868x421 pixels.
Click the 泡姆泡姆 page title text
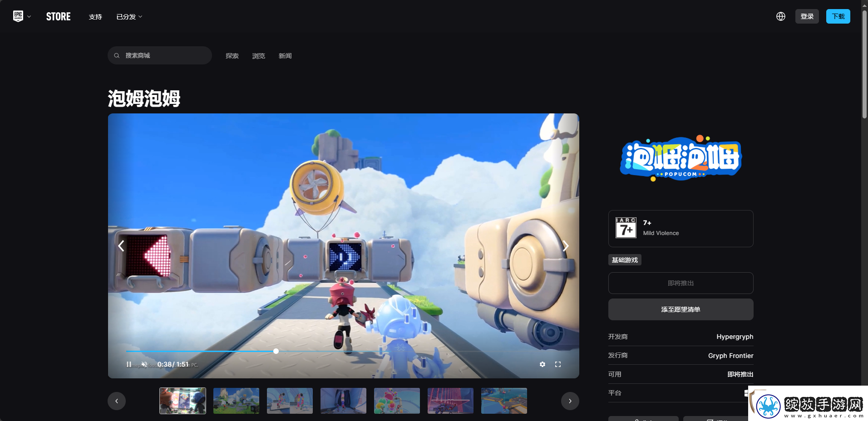click(144, 98)
